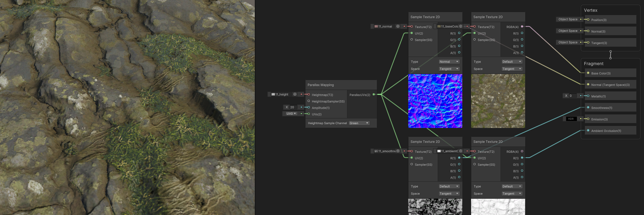Click Sampler(SS) port on the 11_smoothness node
The image size is (644, 215).
[412, 164]
